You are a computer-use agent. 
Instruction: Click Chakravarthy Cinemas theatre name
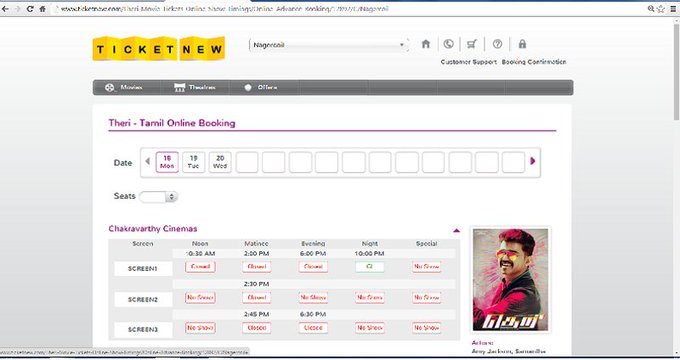click(153, 229)
